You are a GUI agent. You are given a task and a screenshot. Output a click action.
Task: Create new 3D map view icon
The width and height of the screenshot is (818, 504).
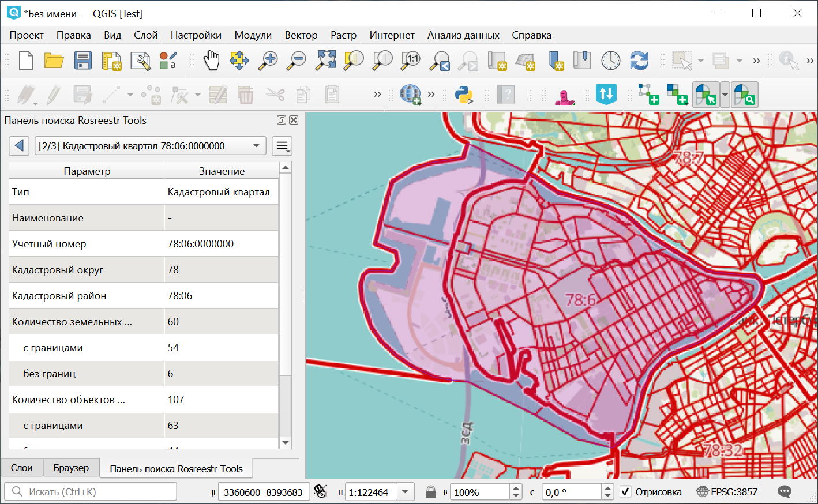pos(526,61)
